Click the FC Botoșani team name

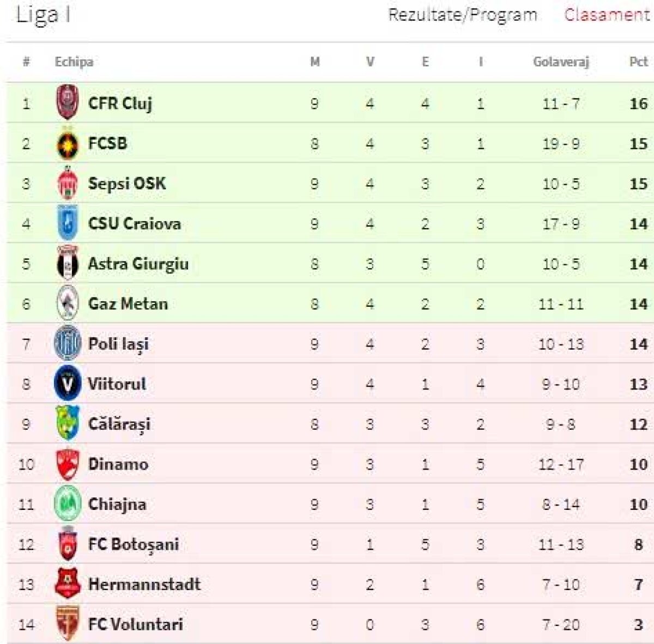coord(134,544)
